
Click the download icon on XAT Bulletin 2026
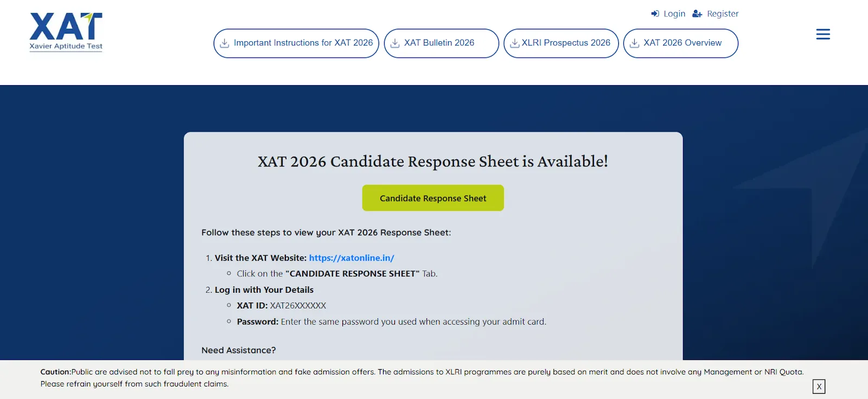[x=395, y=43]
